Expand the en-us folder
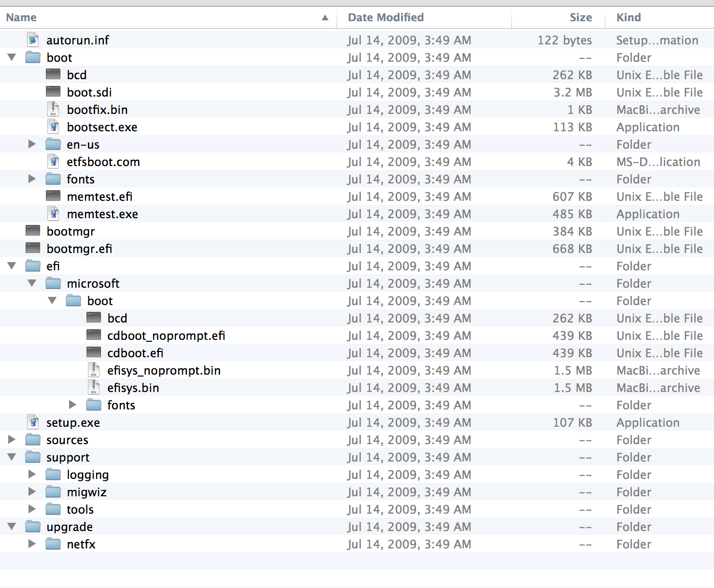 pyautogui.click(x=32, y=144)
